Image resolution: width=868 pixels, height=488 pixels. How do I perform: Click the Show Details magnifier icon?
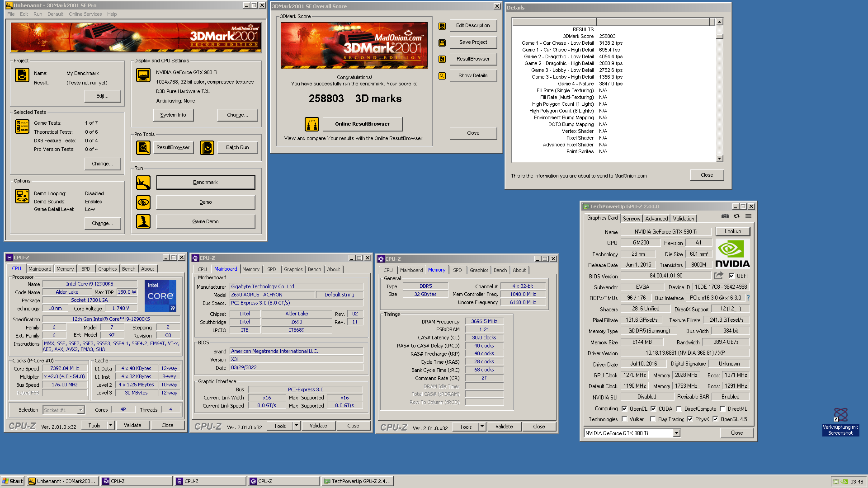pyautogui.click(x=442, y=76)
